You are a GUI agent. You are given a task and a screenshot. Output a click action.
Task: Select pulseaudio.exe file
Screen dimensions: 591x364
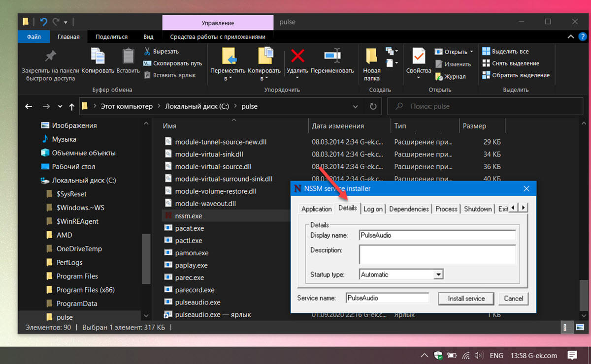coord(197,302)
